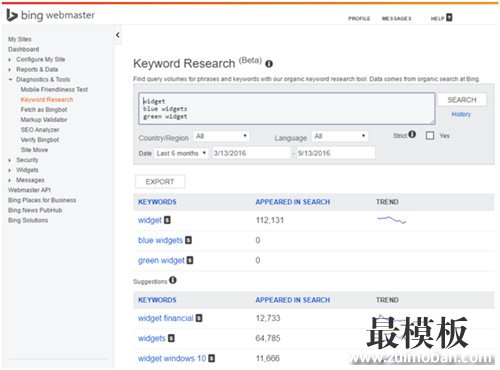Select the 112,131 search count value
Viewport: 500px width, 370px height.
click(x=270, y=220)
